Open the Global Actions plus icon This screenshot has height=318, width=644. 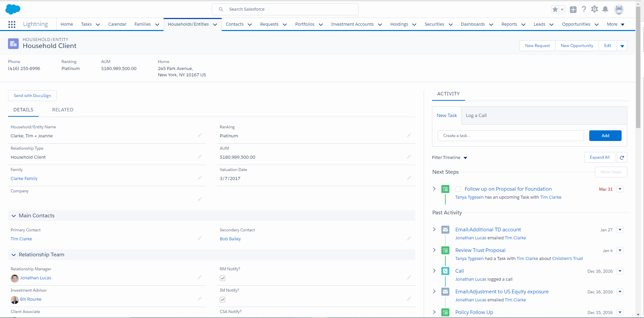click(x=573, y=9)
